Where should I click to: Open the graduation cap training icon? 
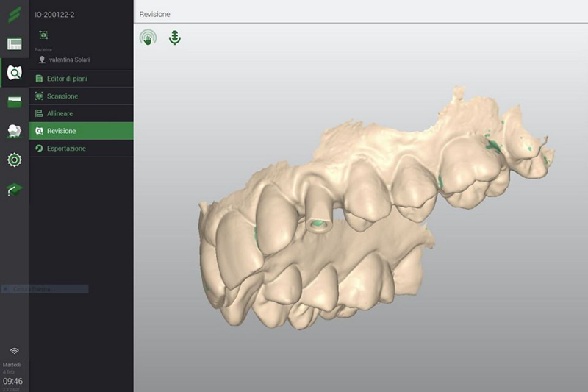pyautogui.click(x=14, y=189)
